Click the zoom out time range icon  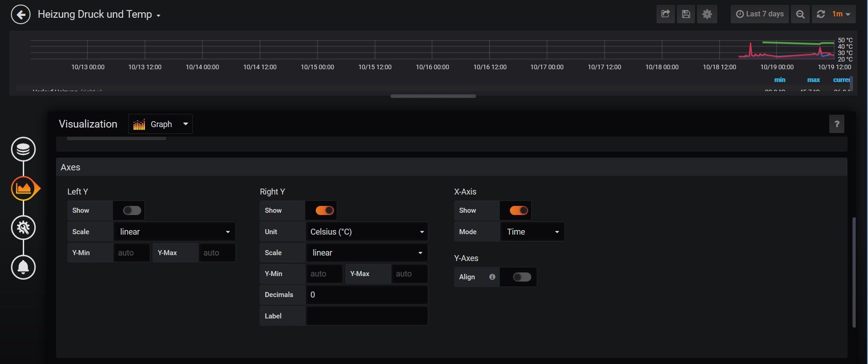click(x=800, y=14)
